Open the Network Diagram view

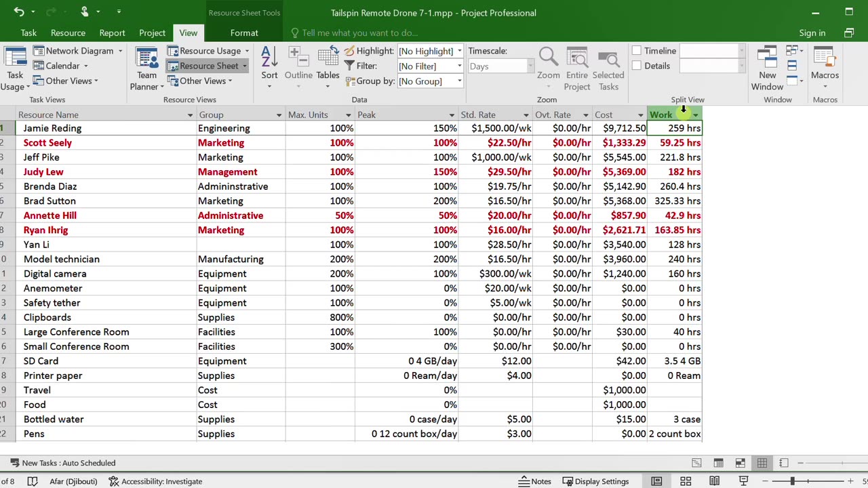tap(78, 51)
